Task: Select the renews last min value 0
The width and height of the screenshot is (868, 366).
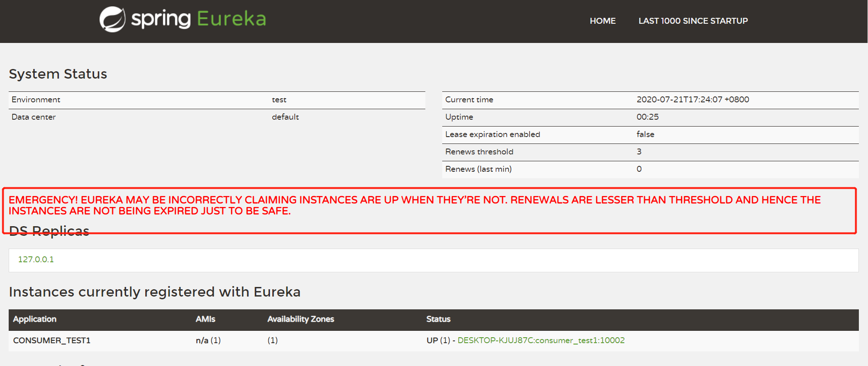Action: coord(639,169)
